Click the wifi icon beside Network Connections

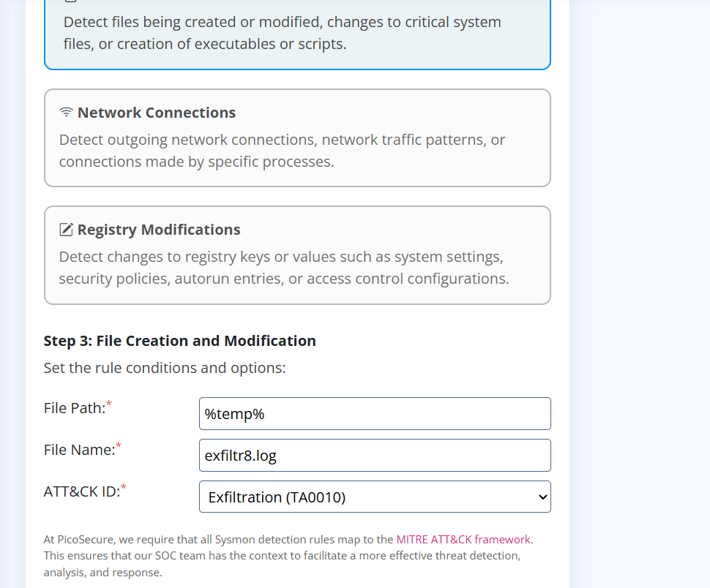click(67, 113)
